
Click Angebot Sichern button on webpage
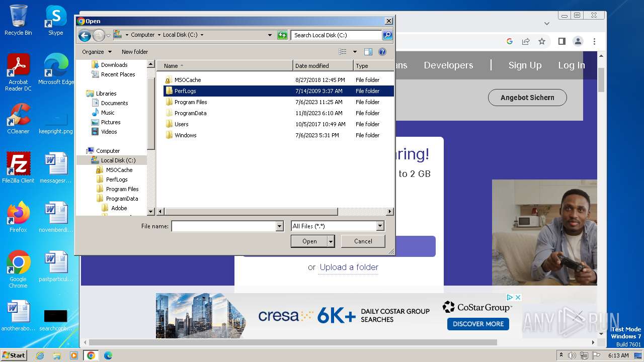527,98
